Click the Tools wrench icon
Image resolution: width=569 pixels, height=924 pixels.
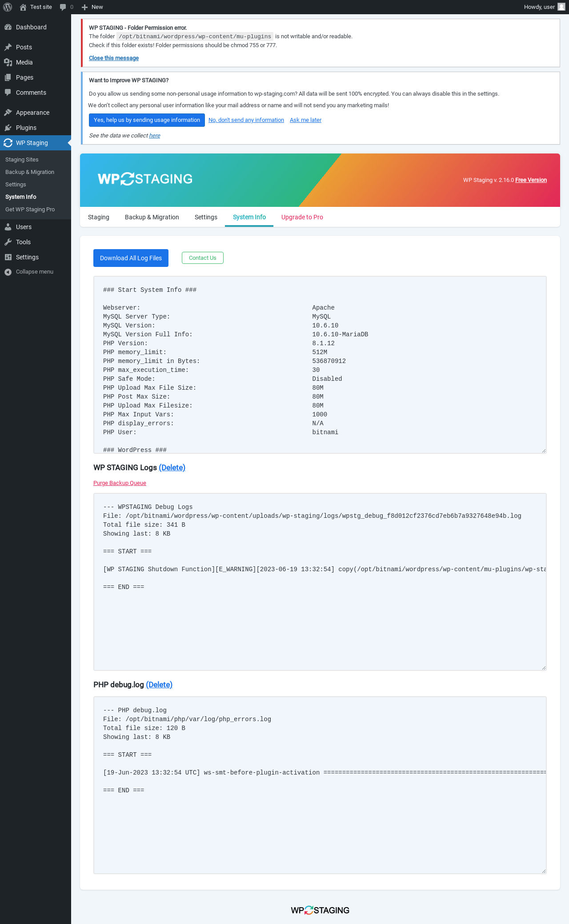[x=8, y=242]
